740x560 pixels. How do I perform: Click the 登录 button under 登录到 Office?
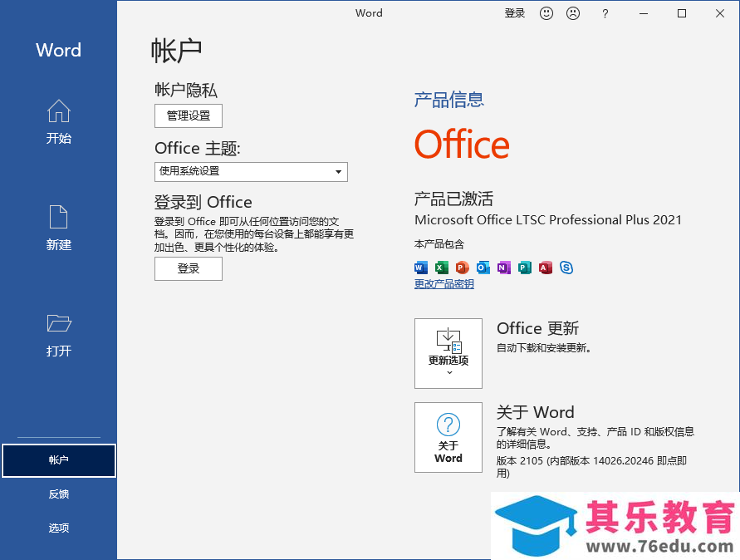coord(189,268)
